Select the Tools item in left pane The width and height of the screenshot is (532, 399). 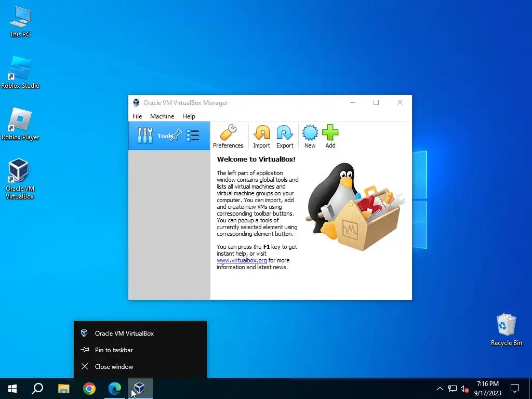point(169,136)
